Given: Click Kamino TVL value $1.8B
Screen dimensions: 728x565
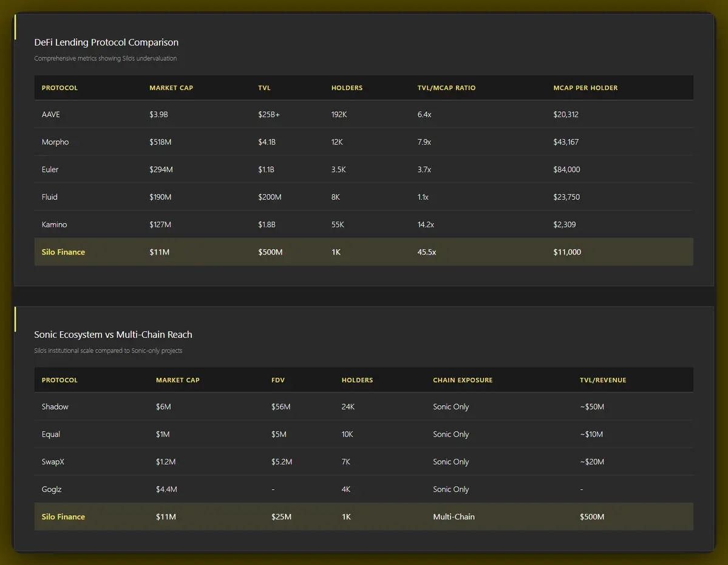Looking at the screenshot, I should (x=267, y=224).
